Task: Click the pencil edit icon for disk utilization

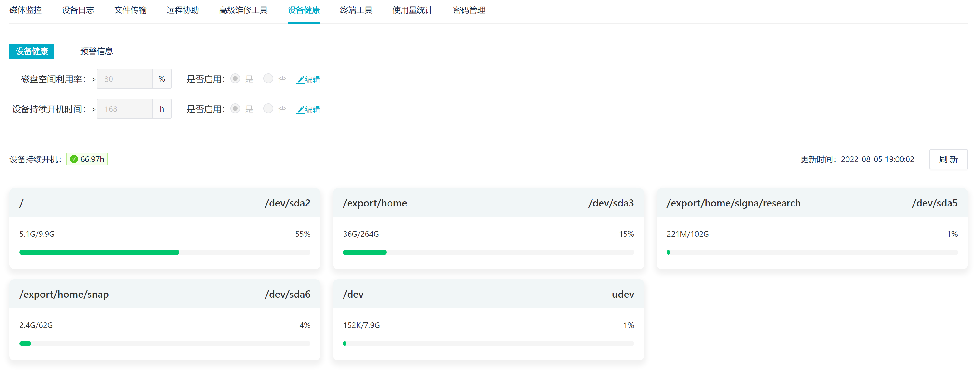Action: tap(300, 80)
